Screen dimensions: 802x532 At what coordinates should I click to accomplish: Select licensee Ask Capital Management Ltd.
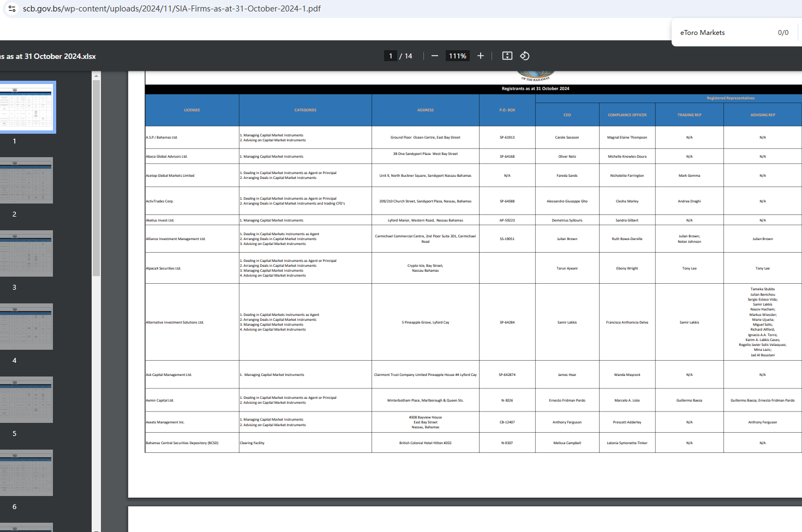169,375
